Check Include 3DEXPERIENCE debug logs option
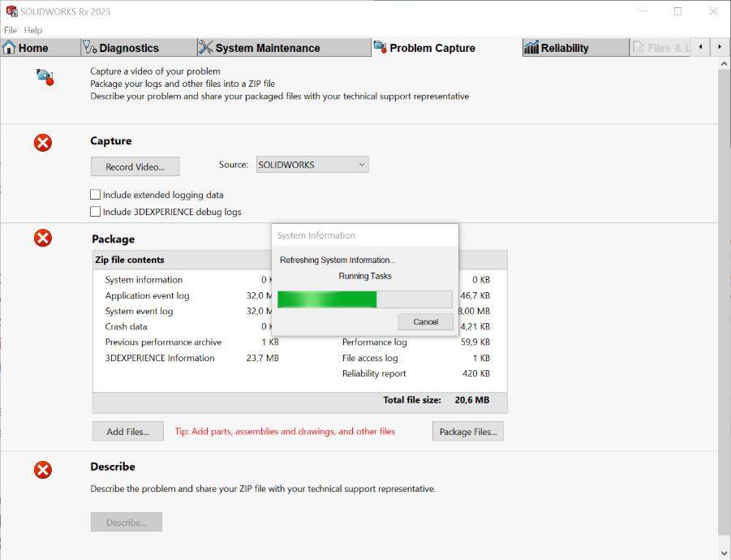This screenshot has height=560, width=731. 96,212
